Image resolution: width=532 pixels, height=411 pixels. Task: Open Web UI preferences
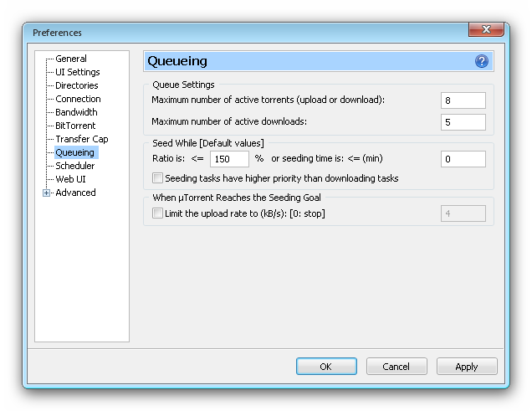[70, 179]
